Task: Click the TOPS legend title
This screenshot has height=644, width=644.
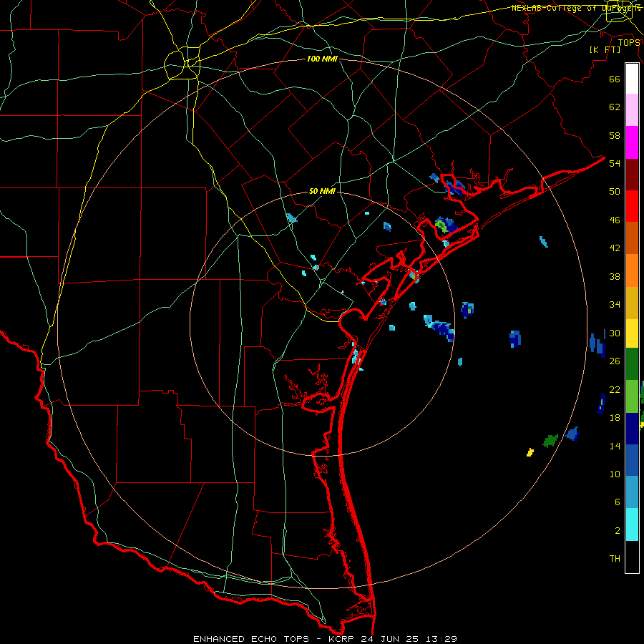Action: click(x=629, y=43)
